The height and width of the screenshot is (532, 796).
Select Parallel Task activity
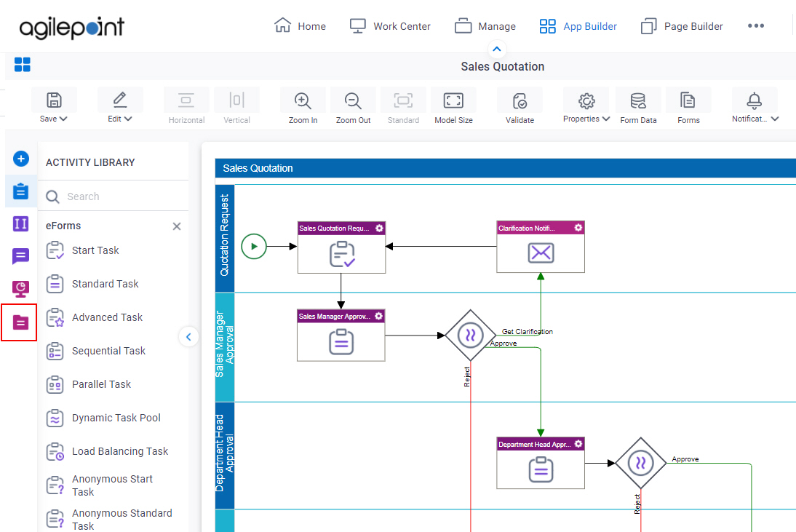click(x=89, y=384)
